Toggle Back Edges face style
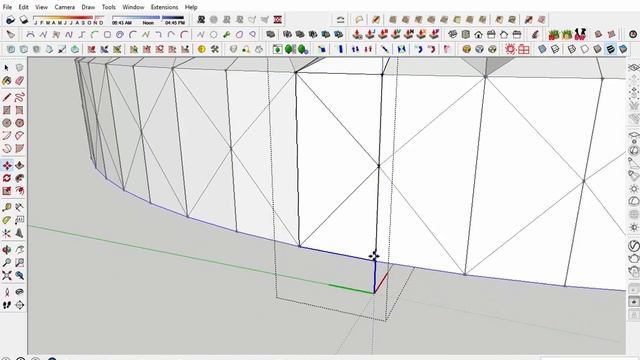This screenshot has height=360, width=640. pos(555,49)
